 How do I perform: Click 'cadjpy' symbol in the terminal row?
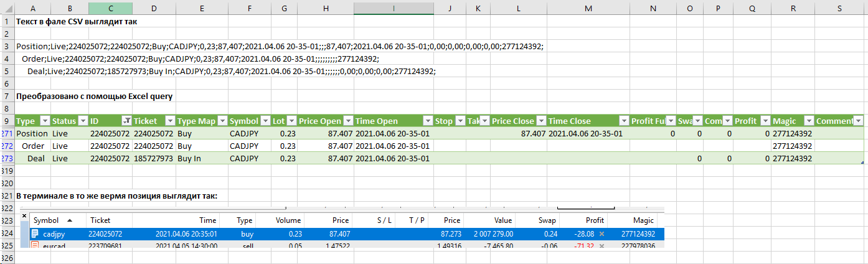coord(54,234)
